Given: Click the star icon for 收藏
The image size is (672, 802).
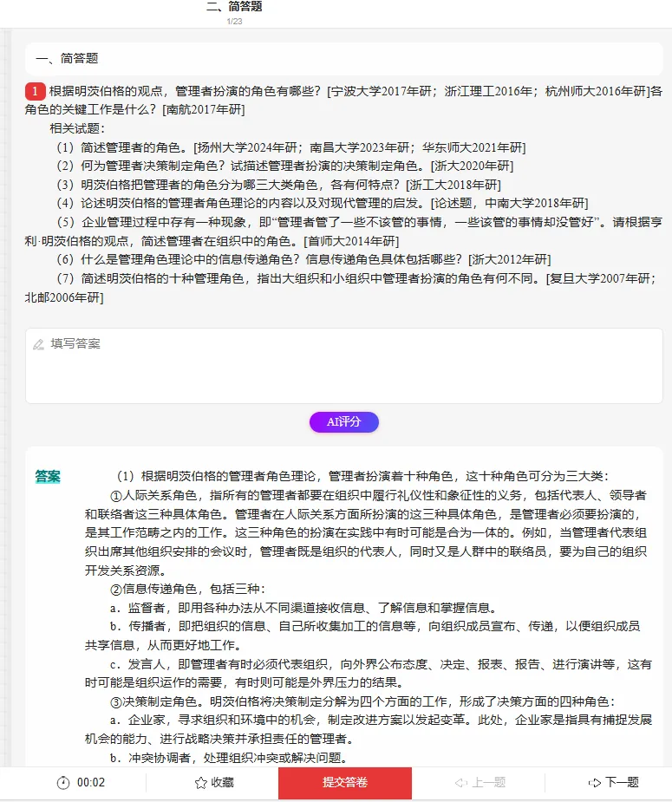Looking at the screenshot, I should (x=201, y=783).
